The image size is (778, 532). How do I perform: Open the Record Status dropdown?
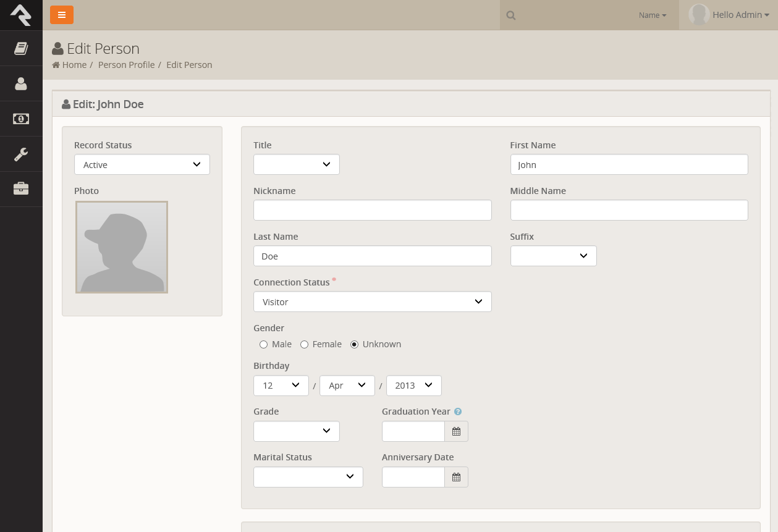click(142, 165)
